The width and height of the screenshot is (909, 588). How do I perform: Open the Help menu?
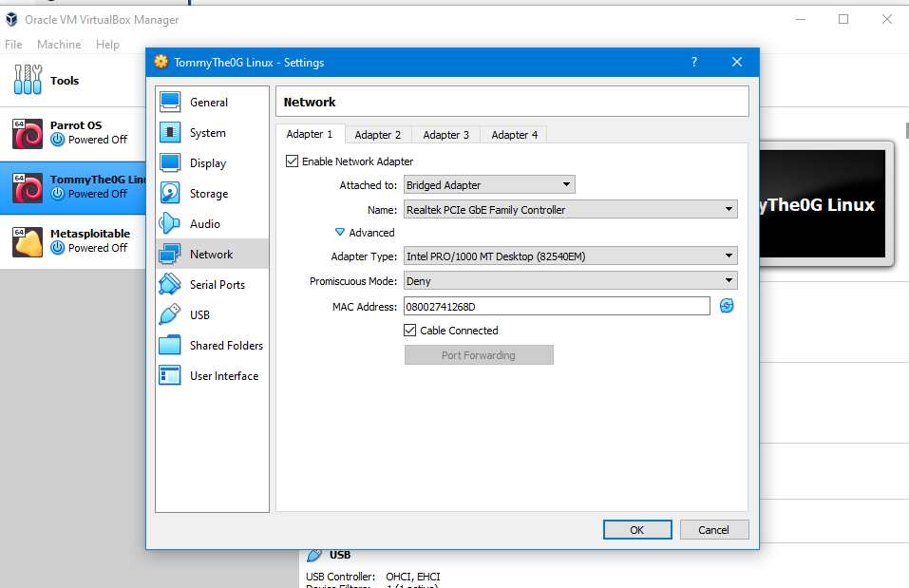(107, 44)
